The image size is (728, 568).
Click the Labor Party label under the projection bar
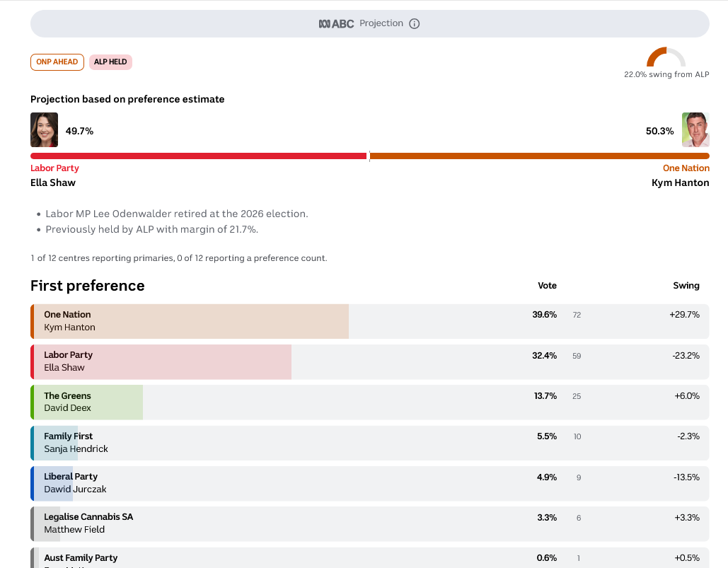pyautogui.click(x=54, y=168)
